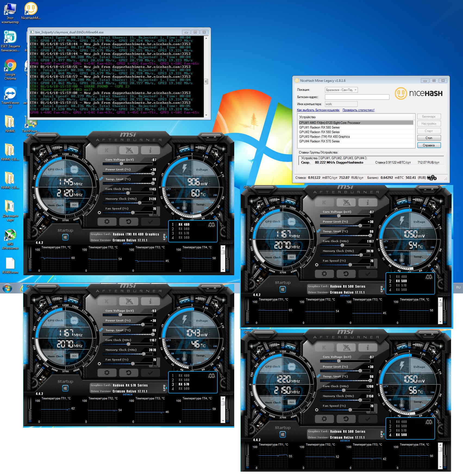This screenshot has width=463, height=476.
Task: Click Fan Speed slider in RX 580 Afterburner (Core Clock 1200)
Action: click(345, 410)
